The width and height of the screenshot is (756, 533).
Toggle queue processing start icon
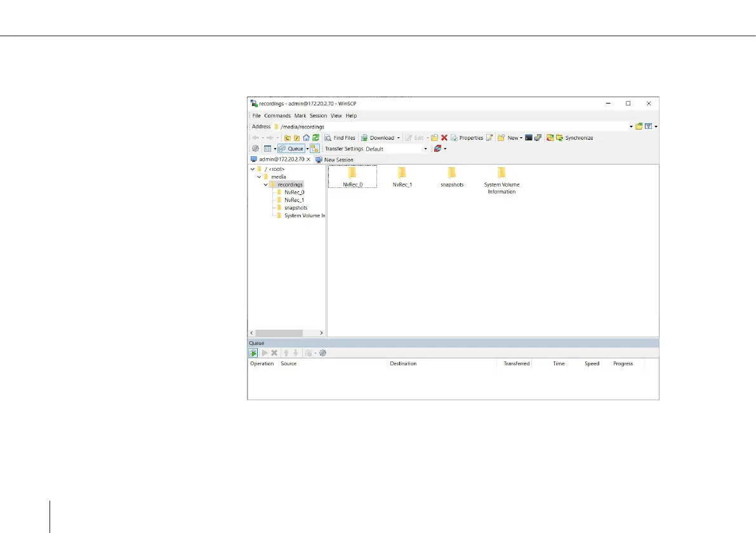(253, 353)
